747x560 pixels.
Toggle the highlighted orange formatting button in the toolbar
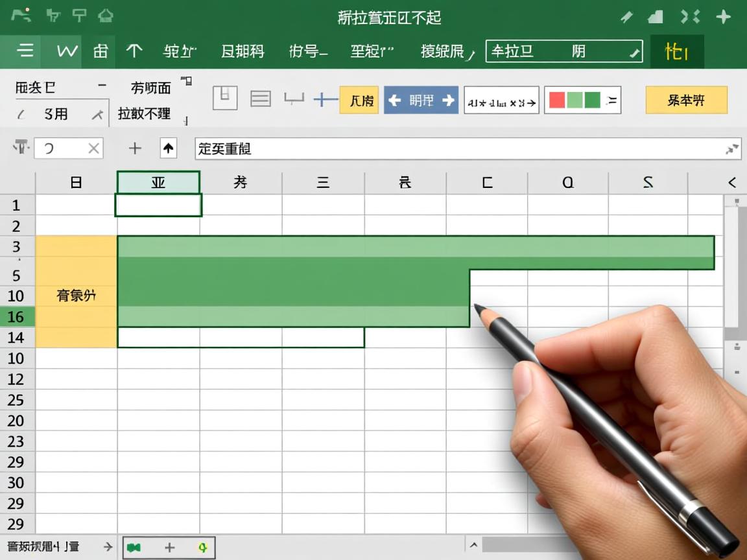359,100
